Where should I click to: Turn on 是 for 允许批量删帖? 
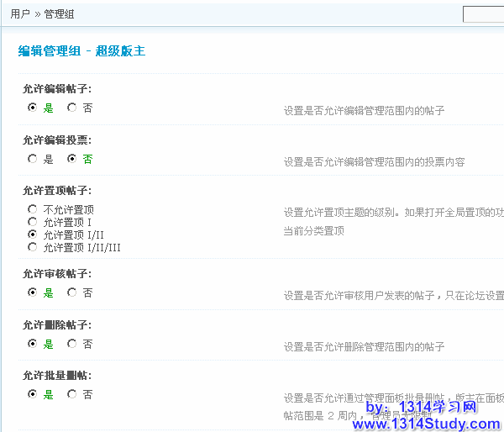pos(33,393)
